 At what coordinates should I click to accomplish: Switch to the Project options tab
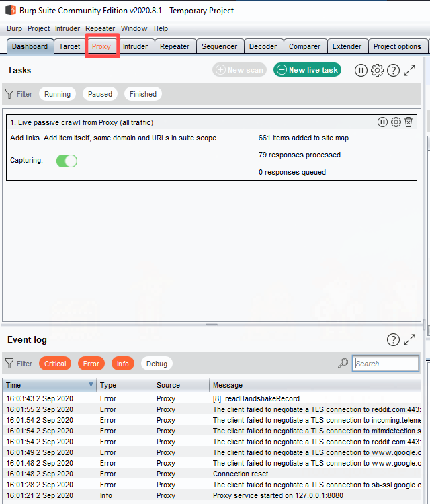coord(397,46)
